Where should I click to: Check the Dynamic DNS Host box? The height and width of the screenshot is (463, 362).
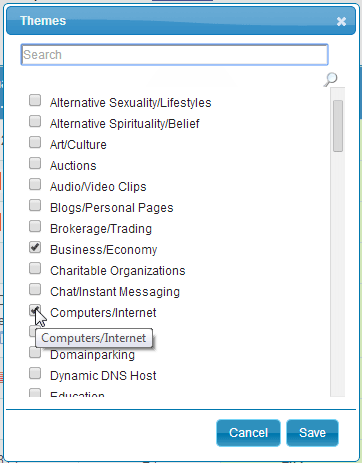click(35, 373)
